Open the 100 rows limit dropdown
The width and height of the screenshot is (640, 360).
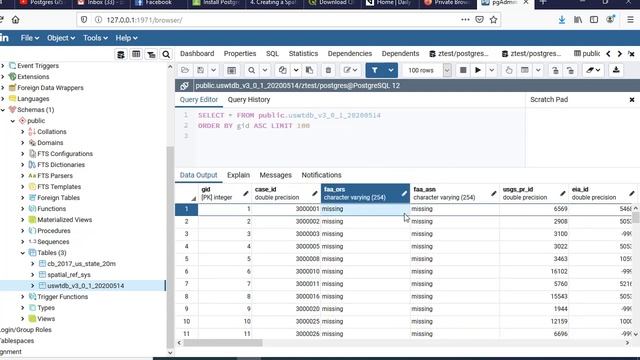(447, 70)
